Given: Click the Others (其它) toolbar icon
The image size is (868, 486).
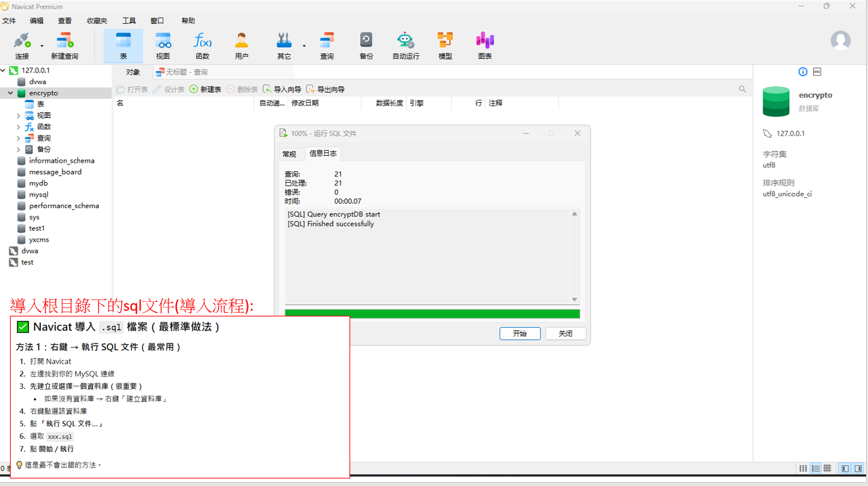Looking at the screenshot, I should pyautogui.click(x=284, y=46).
